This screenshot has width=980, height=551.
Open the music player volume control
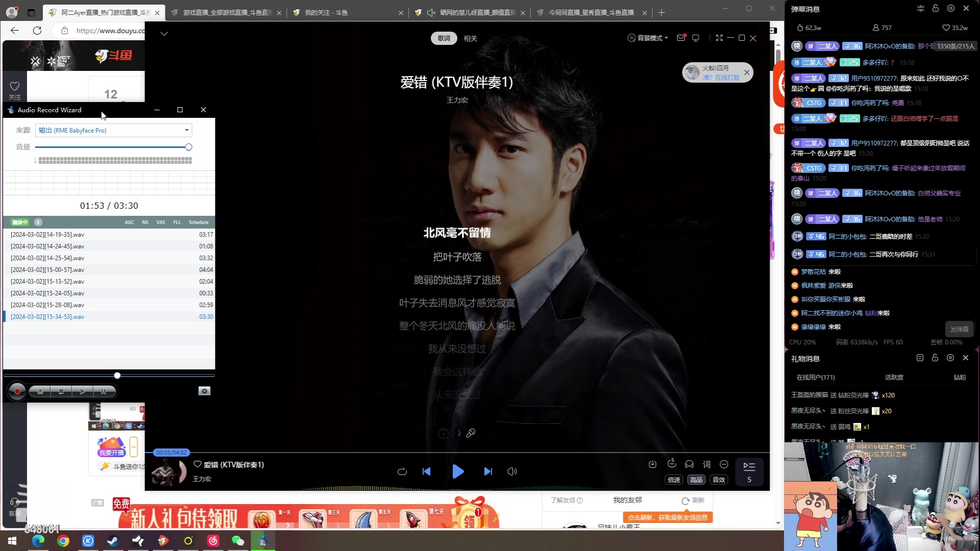(512, 471)
